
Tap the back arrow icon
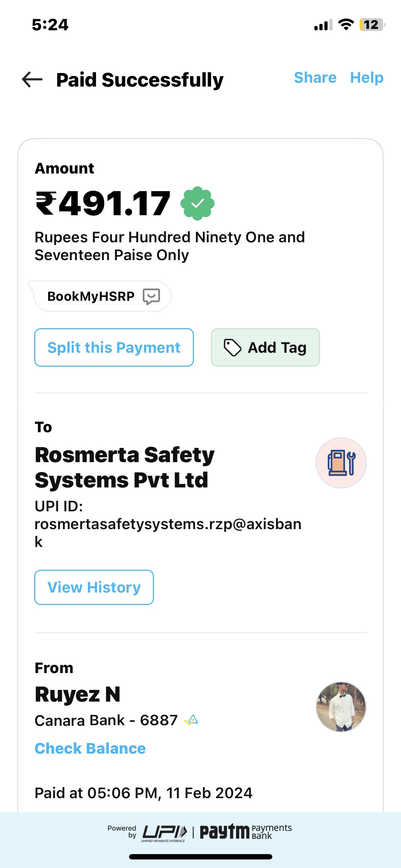(x=32, y=79)
